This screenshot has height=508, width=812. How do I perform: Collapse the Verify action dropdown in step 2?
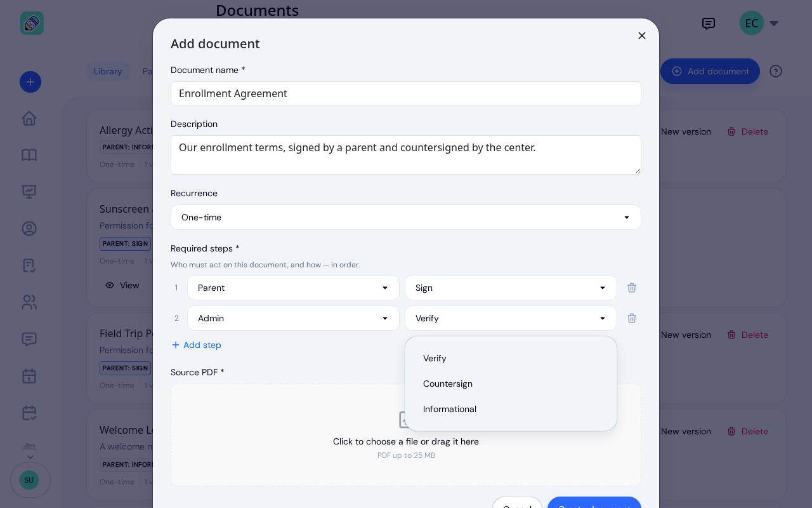511,318
